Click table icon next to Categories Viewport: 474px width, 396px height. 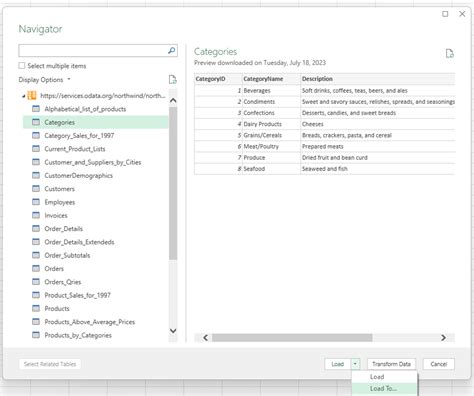(x=36, y=122)
